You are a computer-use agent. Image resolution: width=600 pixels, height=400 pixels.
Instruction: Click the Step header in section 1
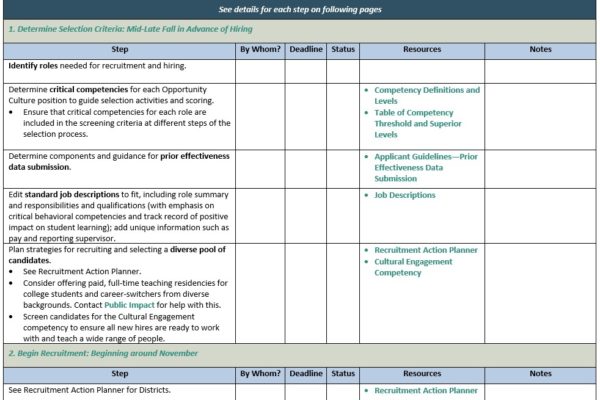coord(119,49)
